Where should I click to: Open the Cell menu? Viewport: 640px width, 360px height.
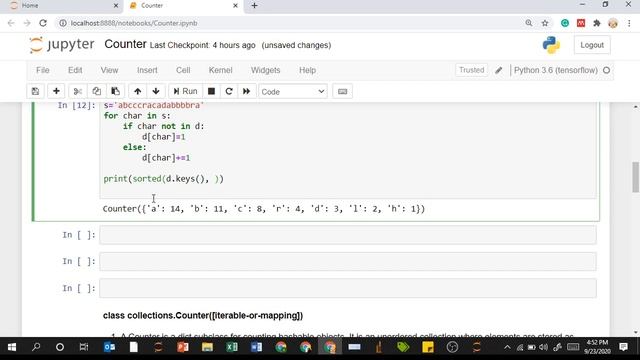click(183, 70)
